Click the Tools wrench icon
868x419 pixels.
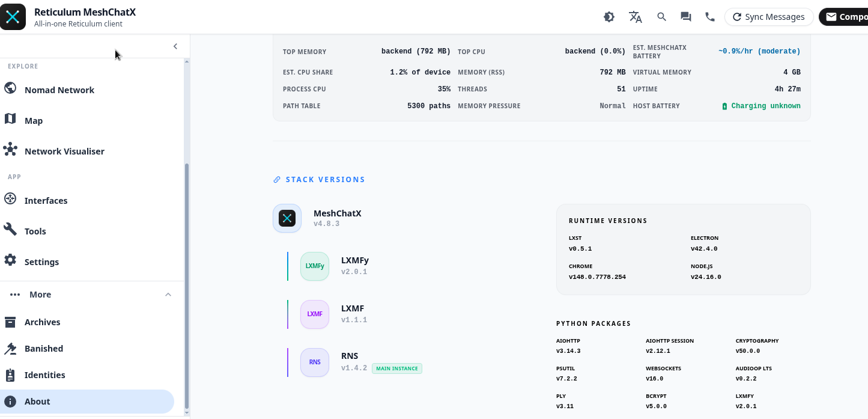click(10, 230)
